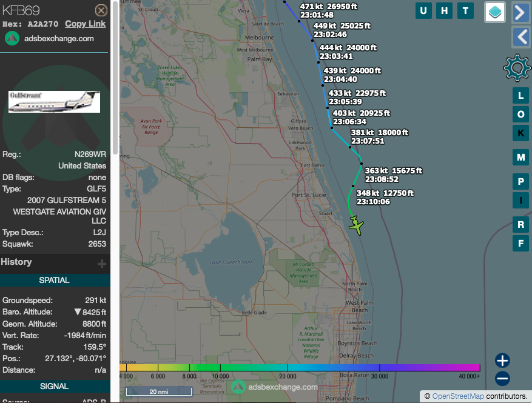This screenshot has height=403, width=532.
Task: Zoom in with the plus button
Action: [502, 361]
